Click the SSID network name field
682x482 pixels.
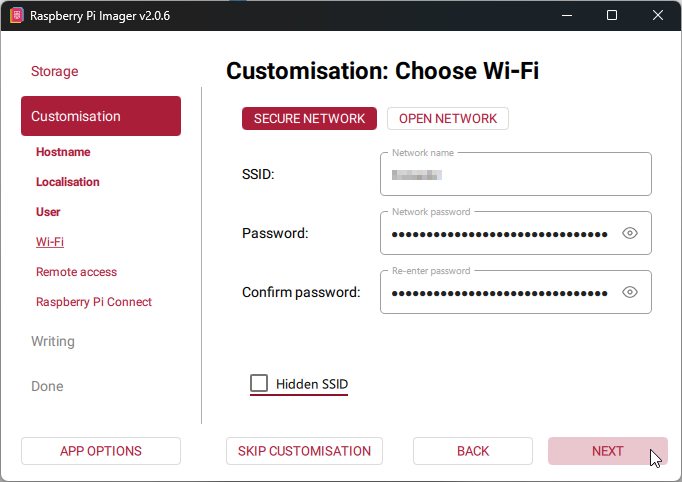pyautogui.click(x=515, y=174)
